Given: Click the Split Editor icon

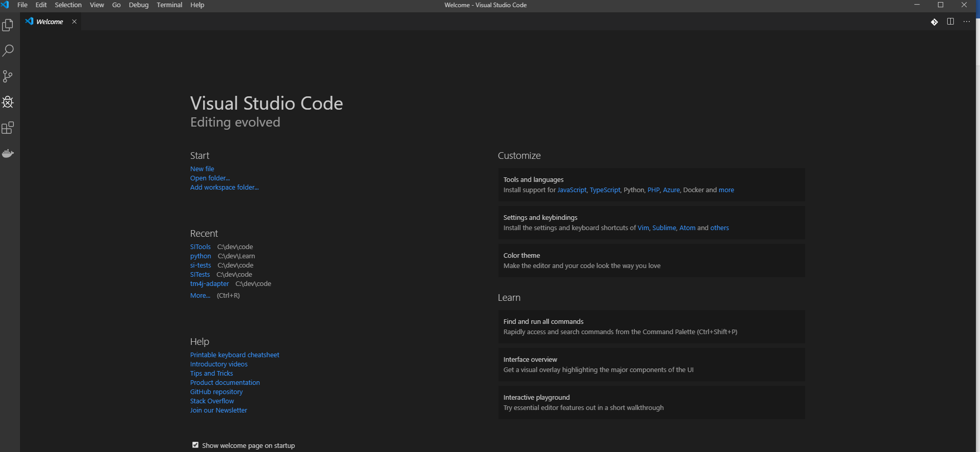Looking at the screenshot, I should pos(950,22).
